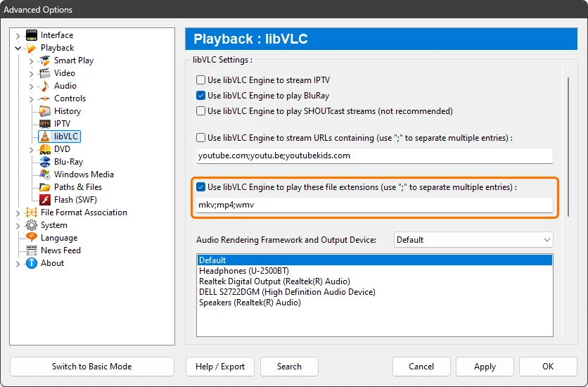Expand the About node

18,264
